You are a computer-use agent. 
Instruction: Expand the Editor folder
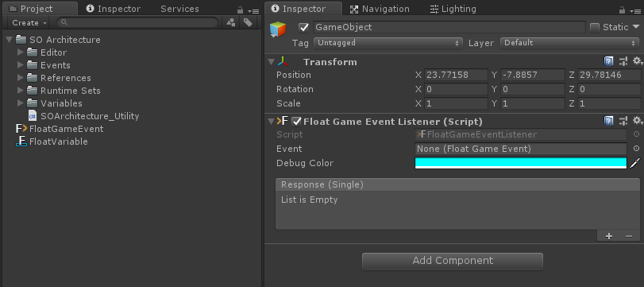click(x=20, y=52)
